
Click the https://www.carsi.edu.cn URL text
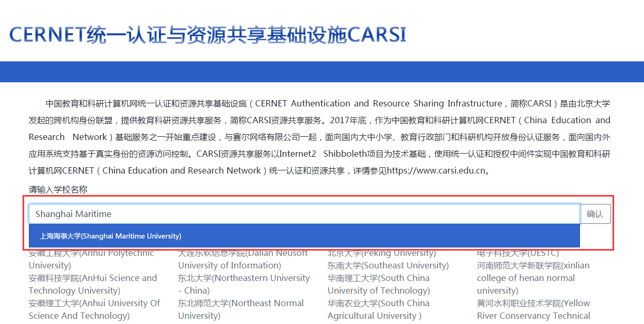tap(435, 171)
